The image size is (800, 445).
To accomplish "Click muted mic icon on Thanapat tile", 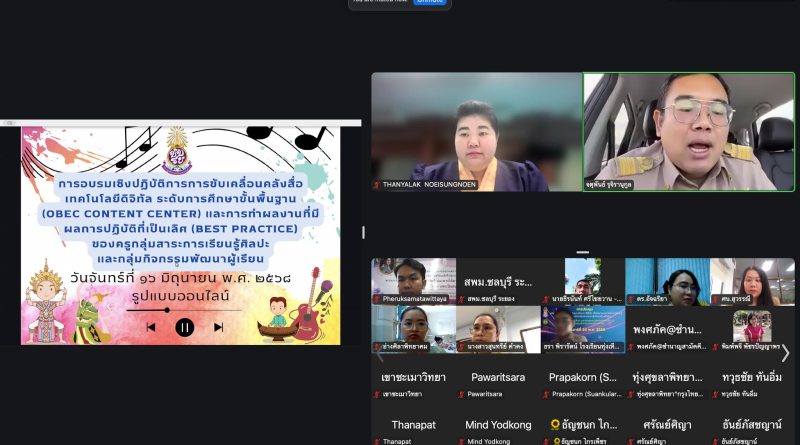I will pyautogui.click(x=377, y=441).
